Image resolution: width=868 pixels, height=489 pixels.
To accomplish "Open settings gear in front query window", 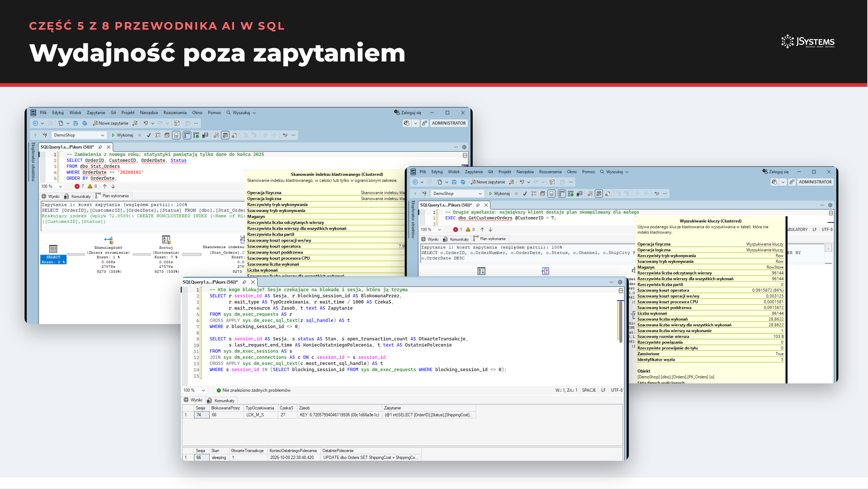I will [620, 282].
